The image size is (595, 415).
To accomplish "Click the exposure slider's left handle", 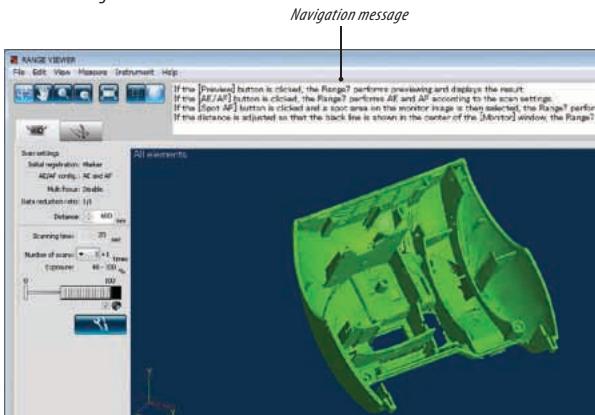I will coord(25,292).
